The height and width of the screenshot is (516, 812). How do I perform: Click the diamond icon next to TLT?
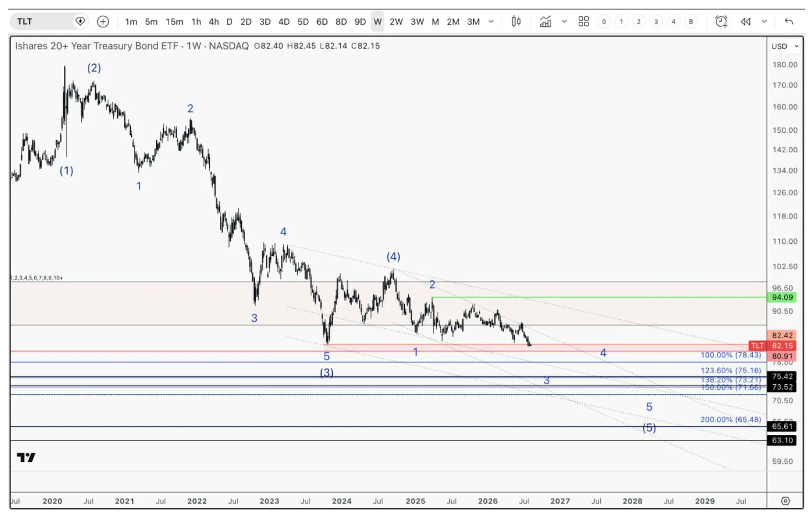[x=80, y=21]
